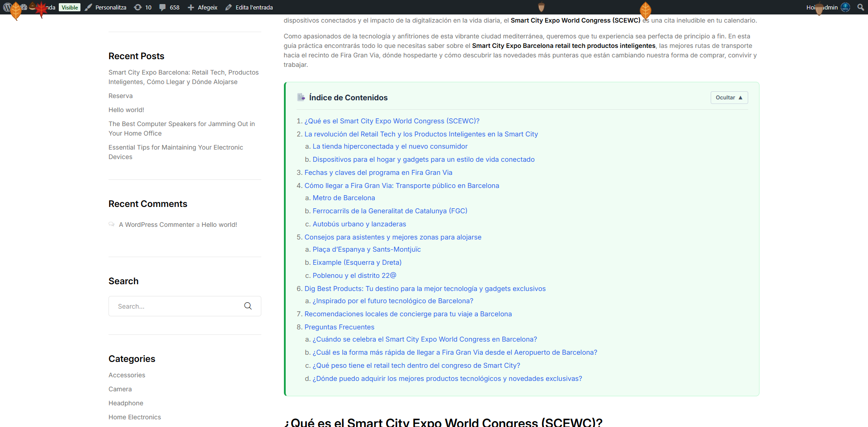This screenshot has width=868, height=427.
Task: Open The Best Computer Speakers recent post
Action: 182,128
